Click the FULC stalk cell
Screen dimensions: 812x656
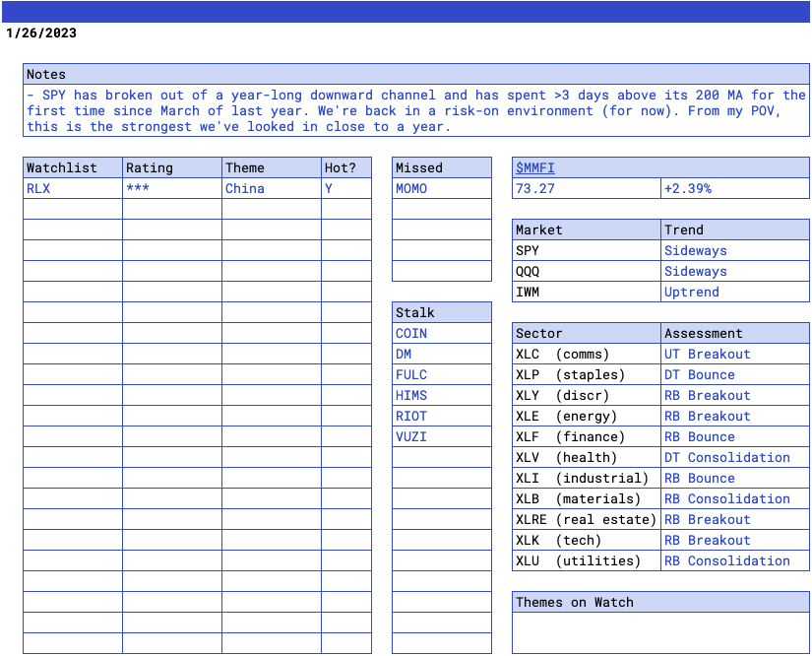pos(442,374)
